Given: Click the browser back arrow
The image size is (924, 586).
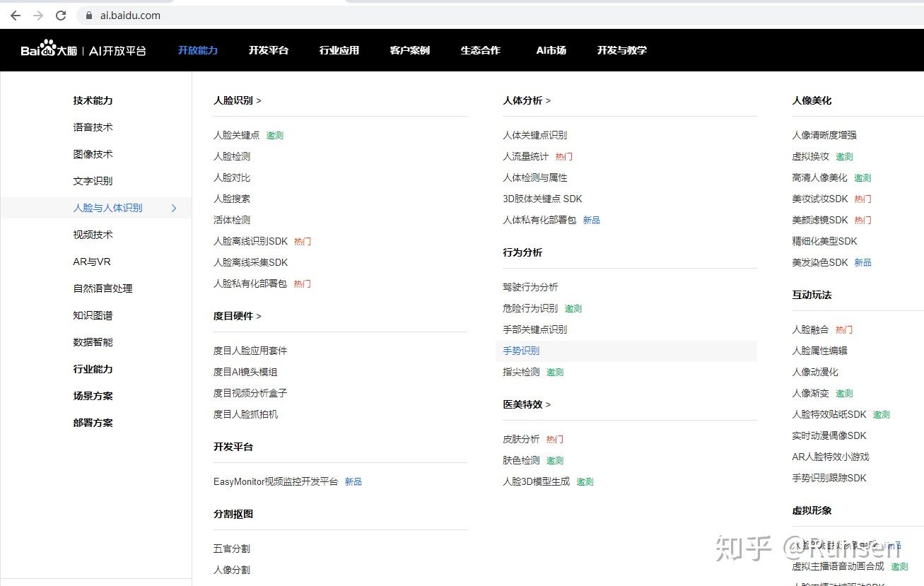Looking at the screenshot, I should click(x=16, y=16).
